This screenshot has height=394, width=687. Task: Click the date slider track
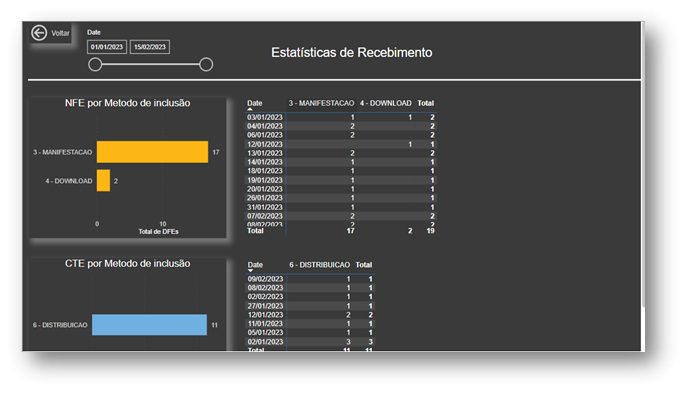point(150,64)
